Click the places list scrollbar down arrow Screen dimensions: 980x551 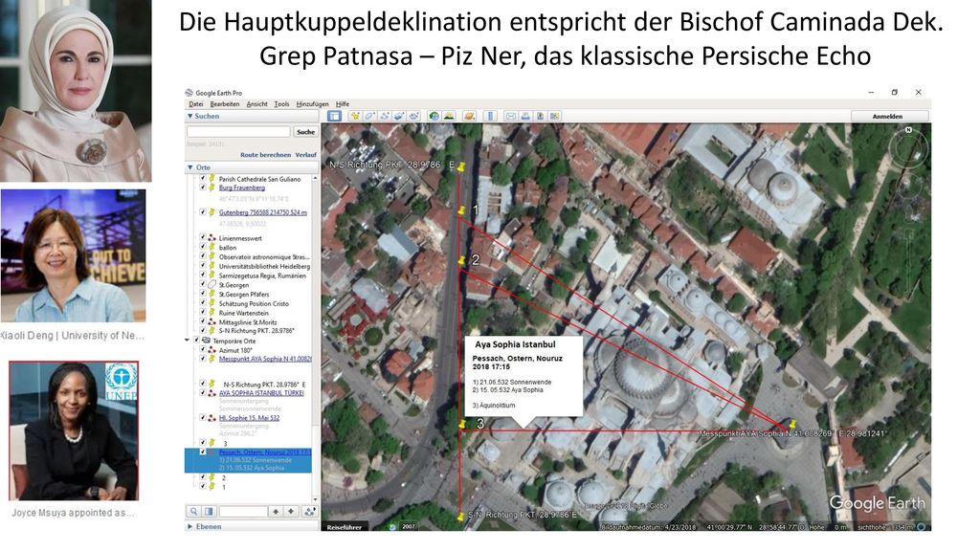[315, 499]
